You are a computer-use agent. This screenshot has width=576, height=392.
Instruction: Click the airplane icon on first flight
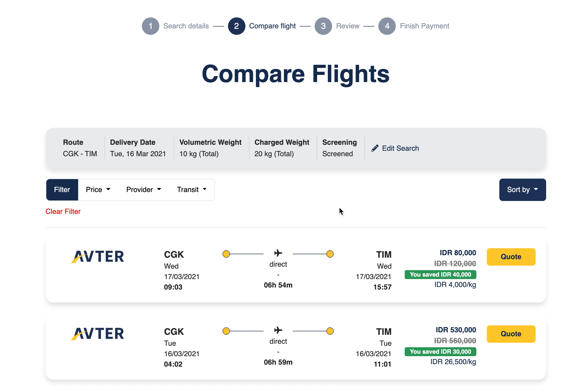tap(278, 253)
